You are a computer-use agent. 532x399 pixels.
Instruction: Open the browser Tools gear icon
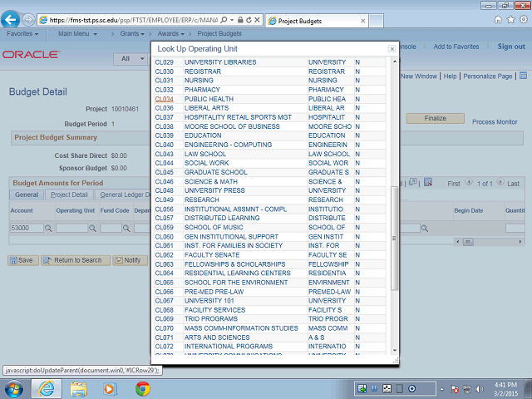coord(524,20)
